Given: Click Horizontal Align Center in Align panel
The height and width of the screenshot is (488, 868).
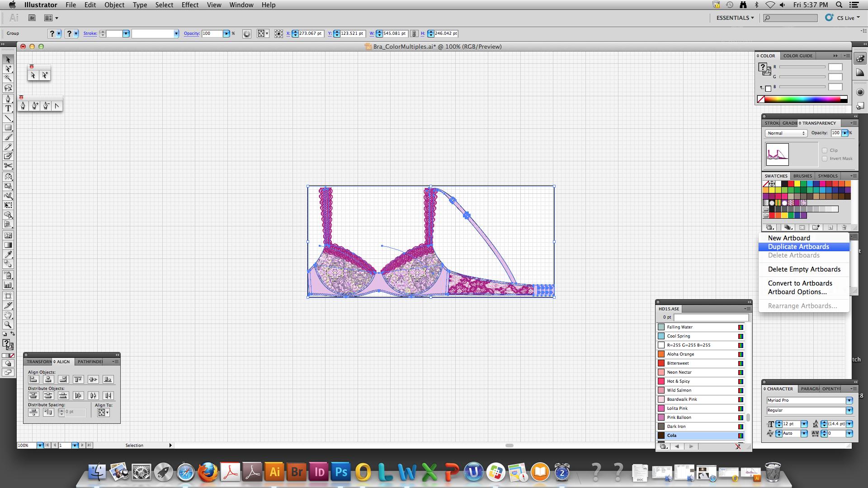Looking at the screenshot, I should pos(48,380).
